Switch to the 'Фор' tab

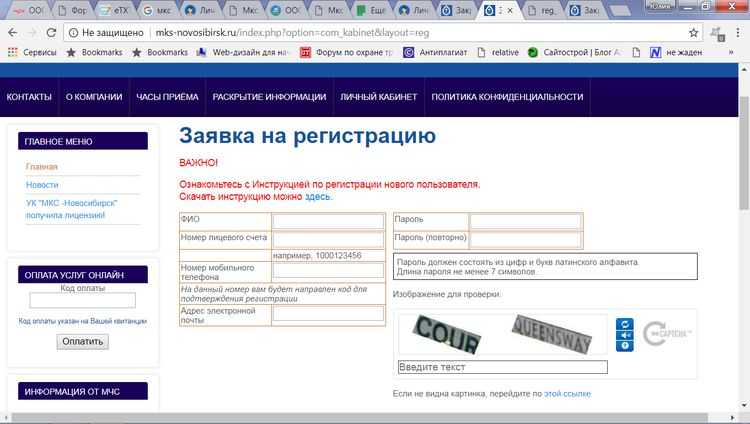(73, 10)
